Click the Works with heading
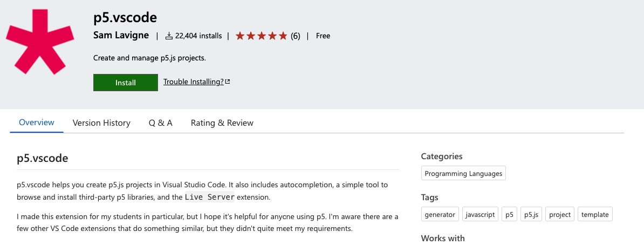The image size is (644, 245). [443, 238]
